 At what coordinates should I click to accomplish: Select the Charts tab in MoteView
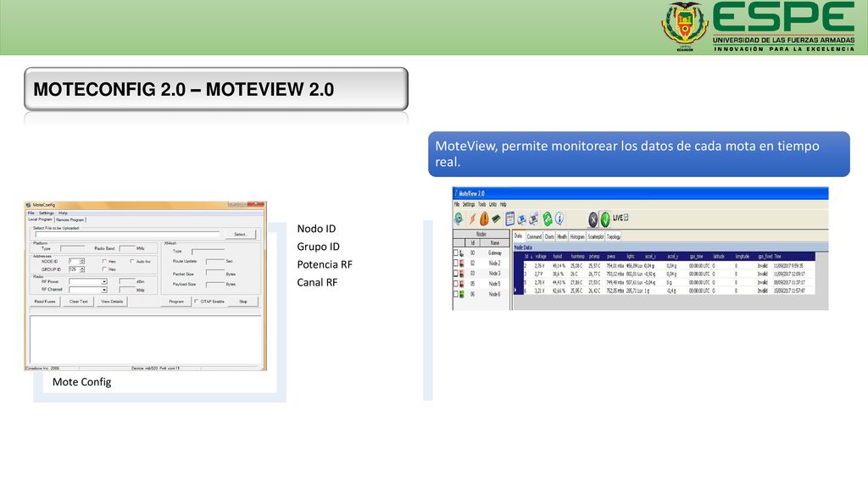[x=549, y=236]
